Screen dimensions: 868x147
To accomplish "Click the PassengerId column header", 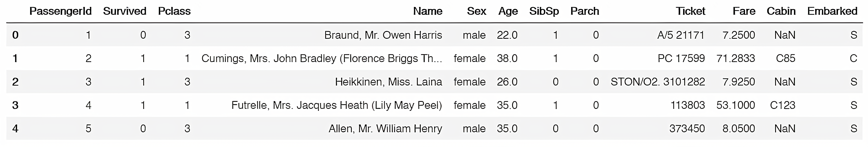I will coord(60,12).
